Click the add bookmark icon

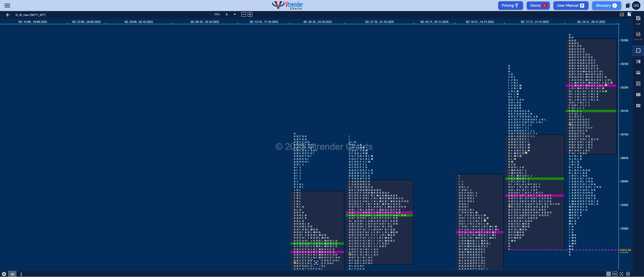[629, 14]
